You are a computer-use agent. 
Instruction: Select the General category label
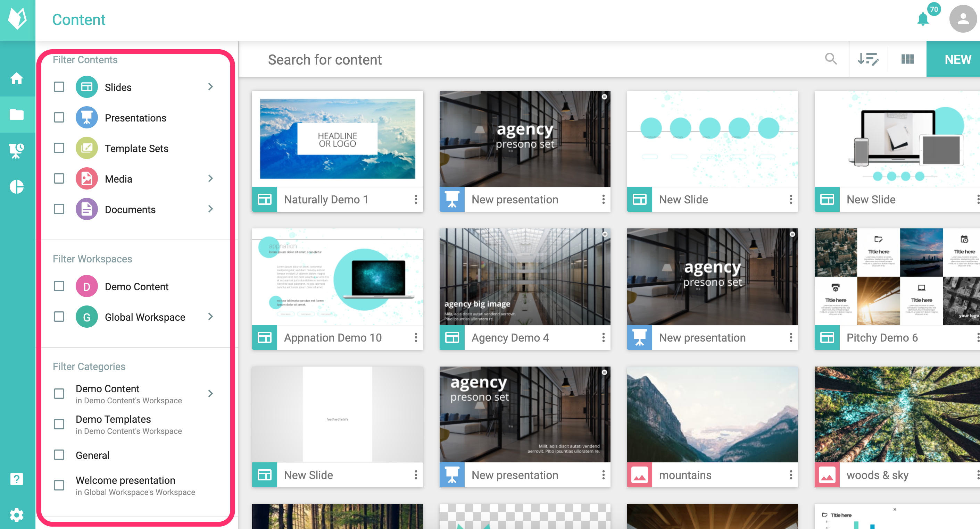pyautogui.click(x=92, y=455)
